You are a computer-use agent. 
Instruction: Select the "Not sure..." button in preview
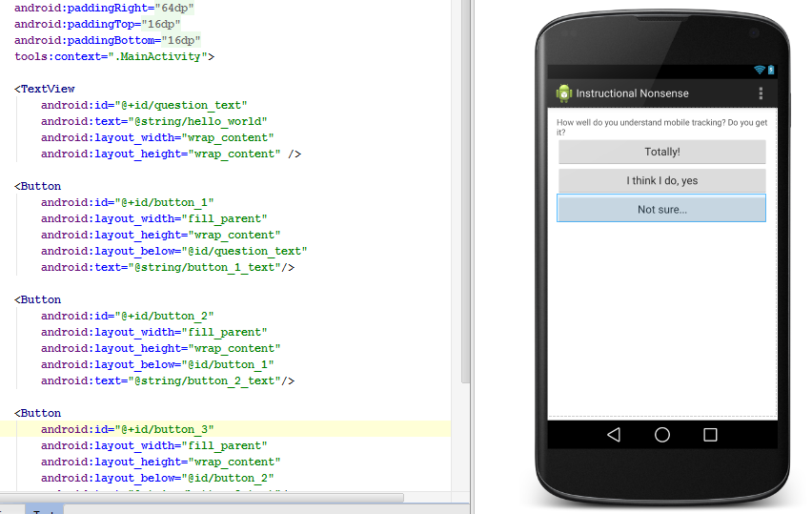click(661, 209)
